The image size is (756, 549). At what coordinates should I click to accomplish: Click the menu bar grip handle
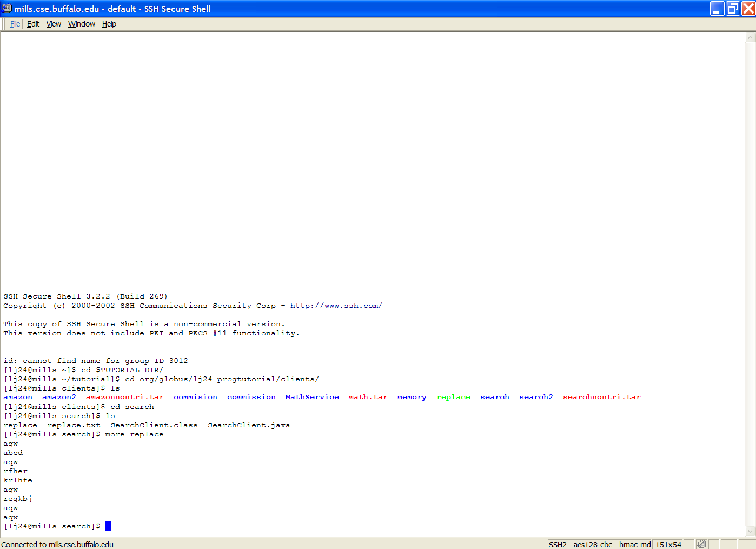pyautogui.click(x=4, y=24)
